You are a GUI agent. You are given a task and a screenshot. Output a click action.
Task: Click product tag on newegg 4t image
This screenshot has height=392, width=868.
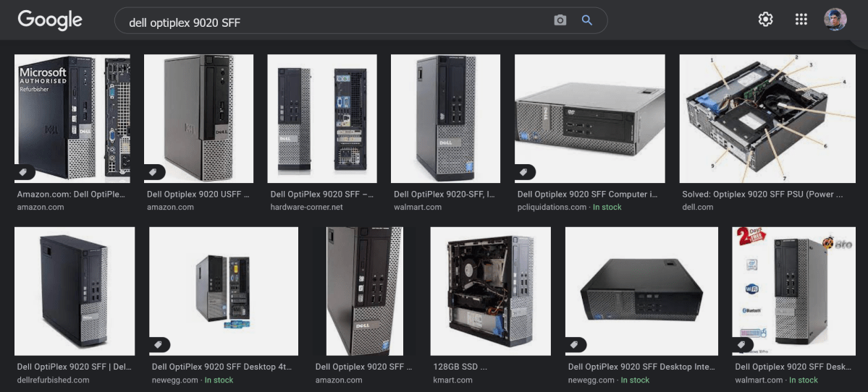(x=159, y=345)
